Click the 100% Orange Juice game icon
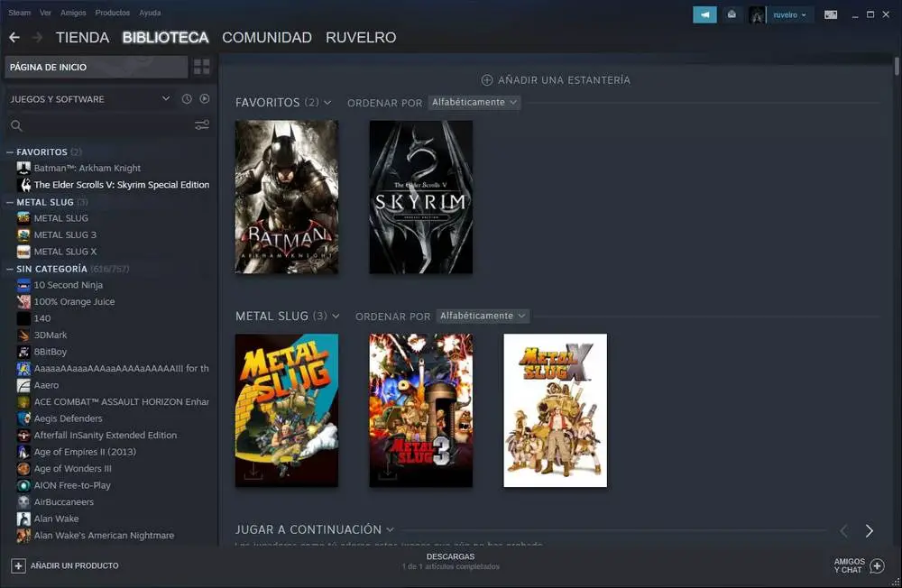 click(23, 301)
